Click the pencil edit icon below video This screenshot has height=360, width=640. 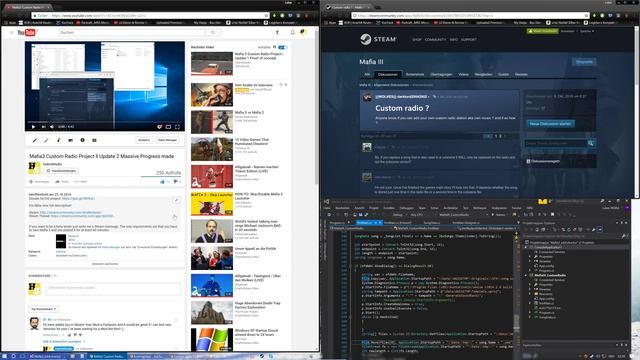tap(35, 140)
